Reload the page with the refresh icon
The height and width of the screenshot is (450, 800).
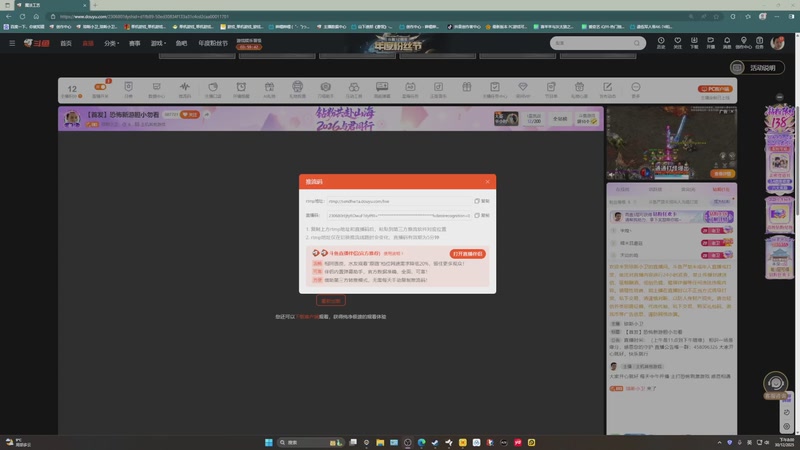[22, 16]
